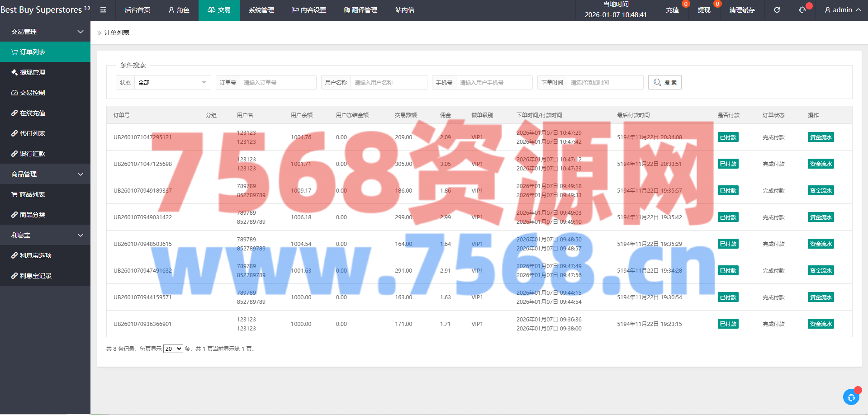The height and width of the screenshot is (415, 868).
Task: Click the refresh icon in top bar
Action: click(x=777, y=10)
